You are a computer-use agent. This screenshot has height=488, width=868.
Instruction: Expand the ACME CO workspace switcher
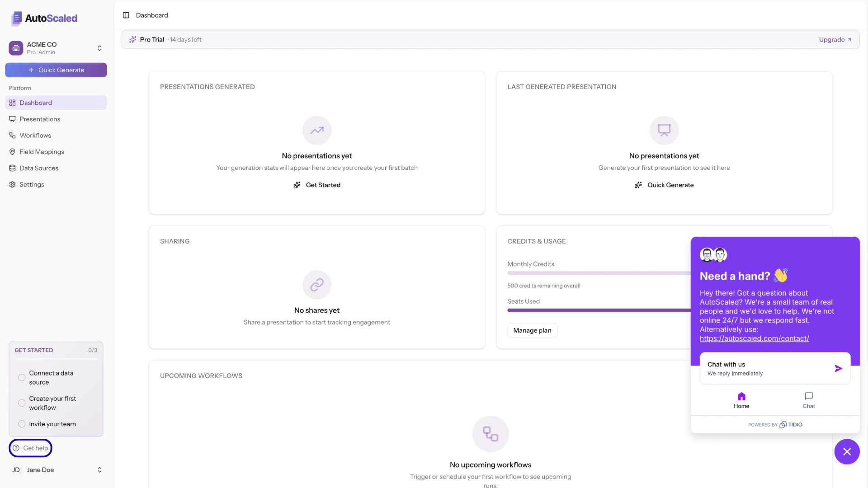pos(99,48)
